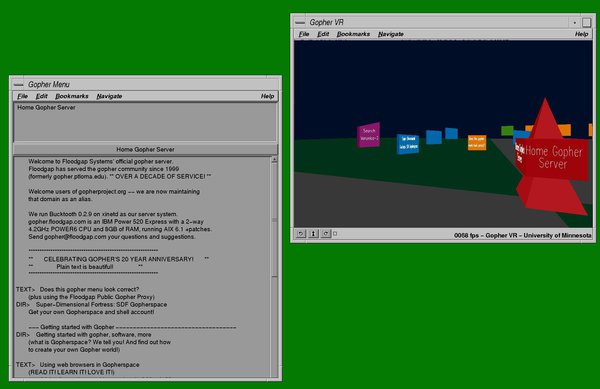Open the Gopher VR window menu button
600x389 pixels.
[300, 23]
